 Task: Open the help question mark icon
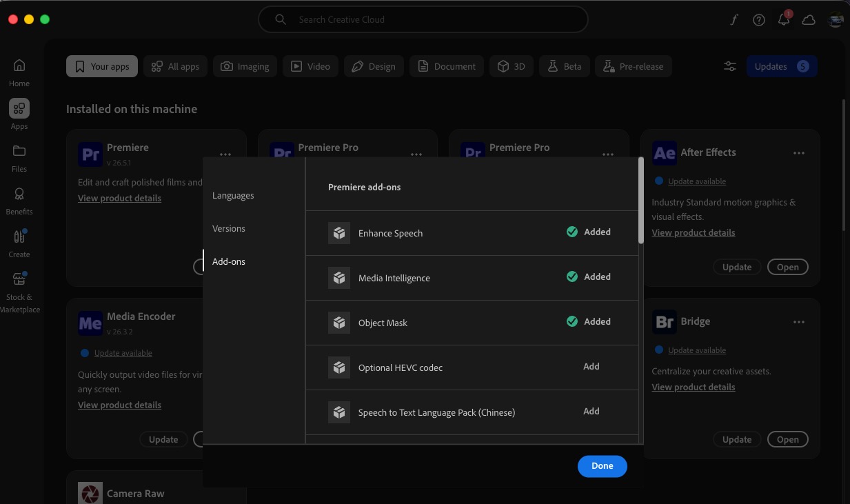[x=759, y=20]
